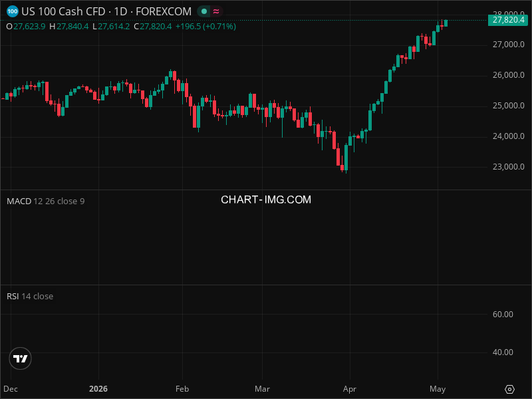Click the RSI 60.00 axis label
This screenshot has width=532, height=399.
[x=503, y=314]
